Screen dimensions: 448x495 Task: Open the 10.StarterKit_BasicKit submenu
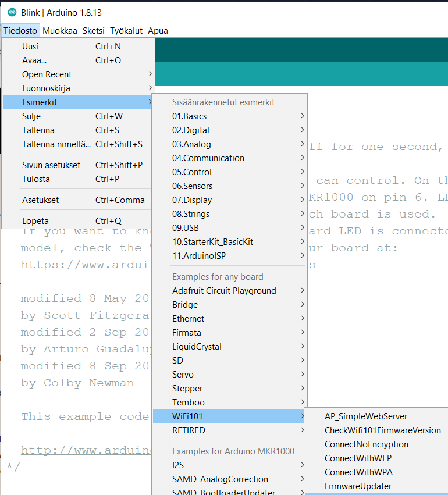(229, 241)
